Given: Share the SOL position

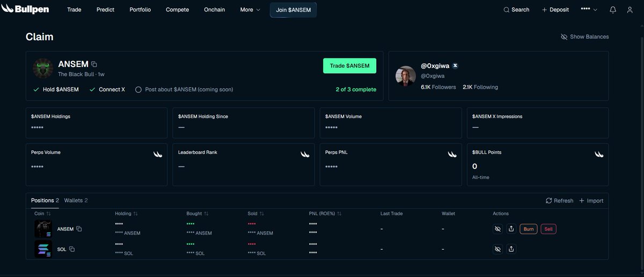Looking at the screenshot, I should point(511,249).
